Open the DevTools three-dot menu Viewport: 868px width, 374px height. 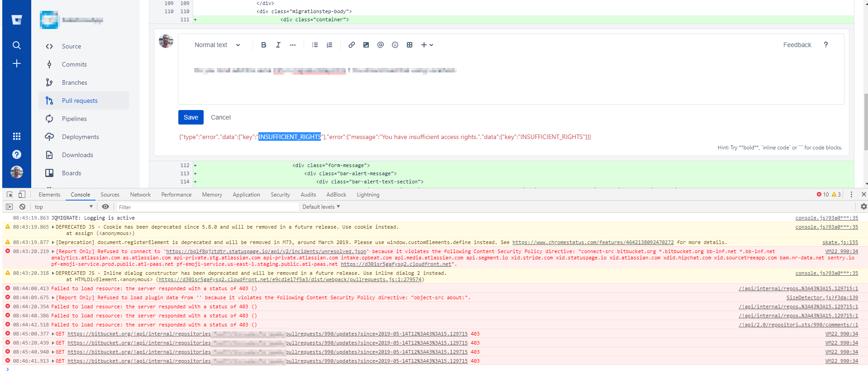click(851, 194)
